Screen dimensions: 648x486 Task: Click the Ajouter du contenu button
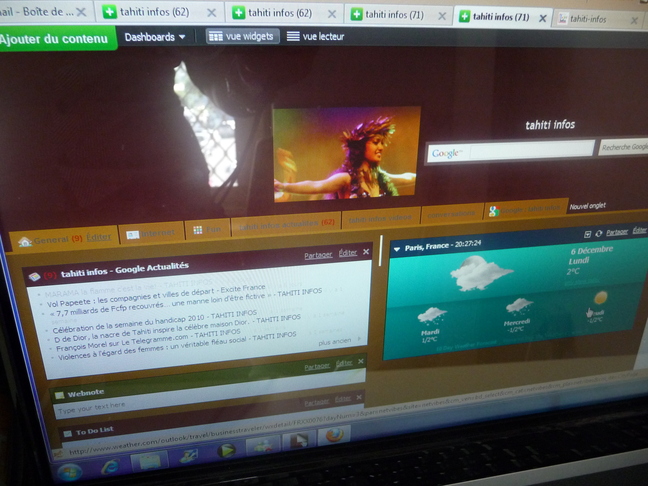point(57,39)
